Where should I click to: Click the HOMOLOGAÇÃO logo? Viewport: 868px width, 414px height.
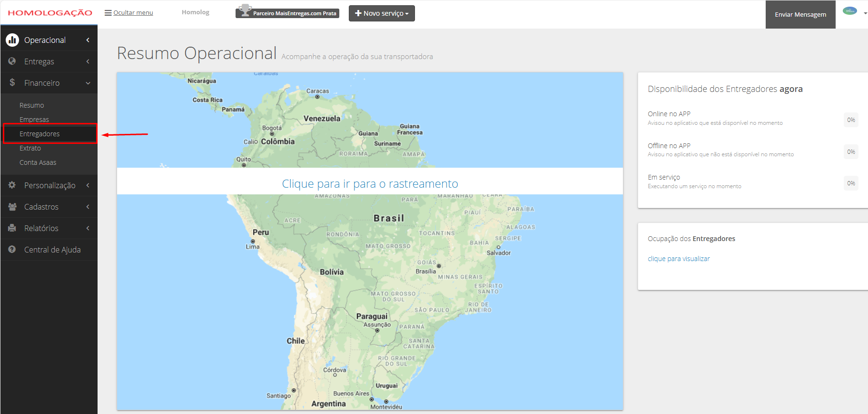coord(50,13)
